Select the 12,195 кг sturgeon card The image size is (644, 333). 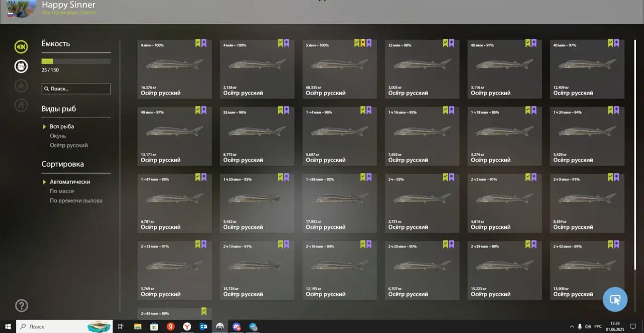click(x=340, y=271)
